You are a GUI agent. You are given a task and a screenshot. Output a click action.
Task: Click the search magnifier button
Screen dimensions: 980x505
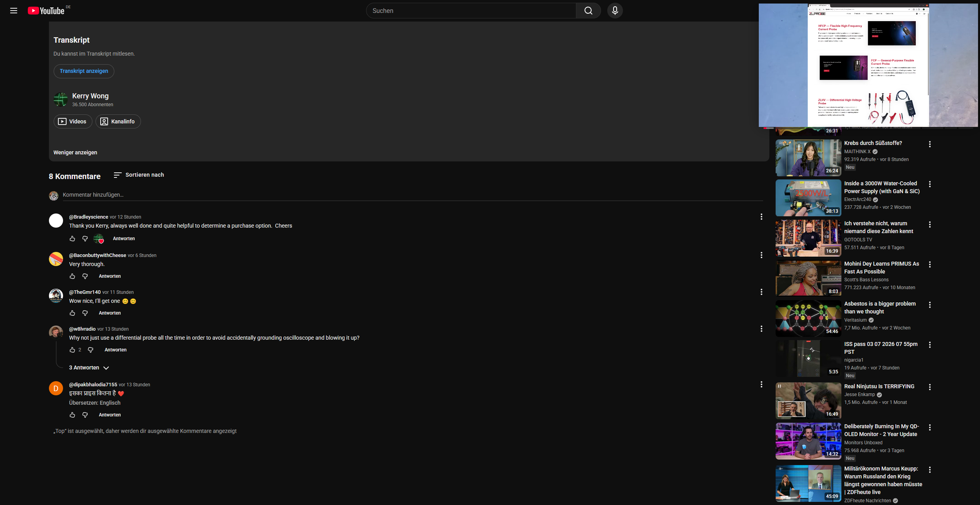(x=588, y=11)
